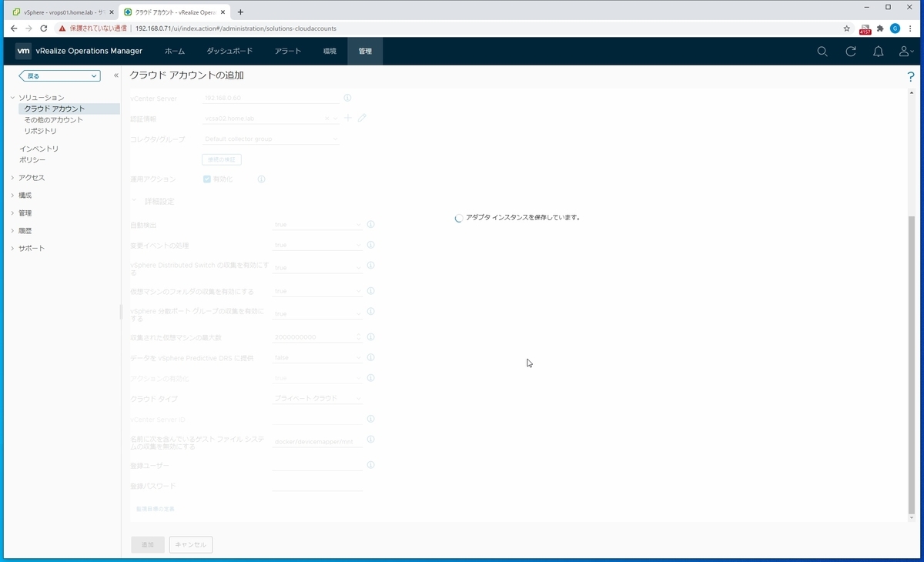Click the 追加 button

click(147, 544)
